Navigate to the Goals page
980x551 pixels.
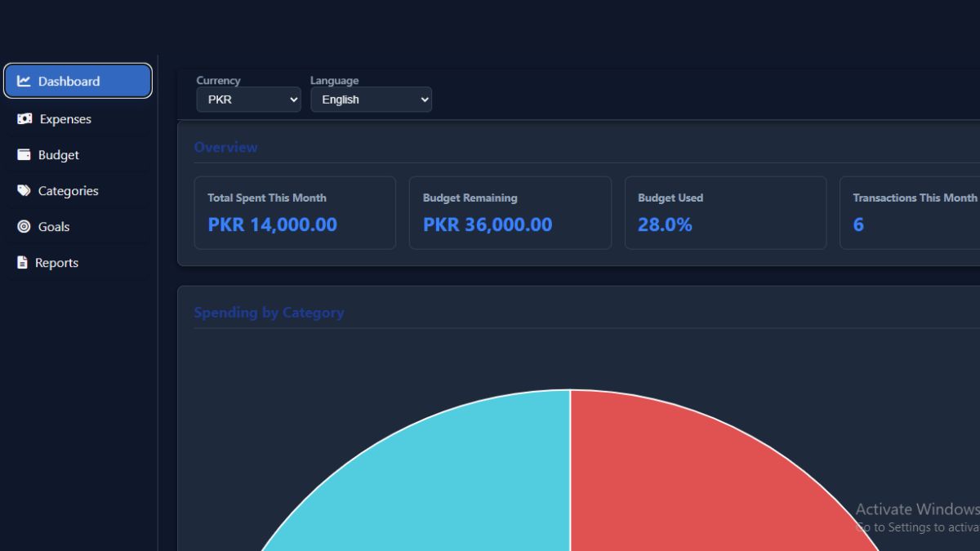[54, 226]
